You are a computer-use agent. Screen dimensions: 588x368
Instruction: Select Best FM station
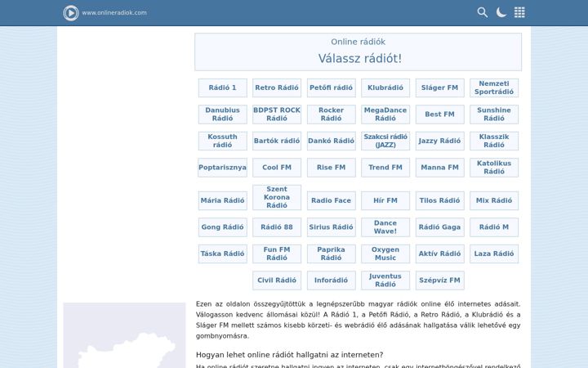coord(440,114)
